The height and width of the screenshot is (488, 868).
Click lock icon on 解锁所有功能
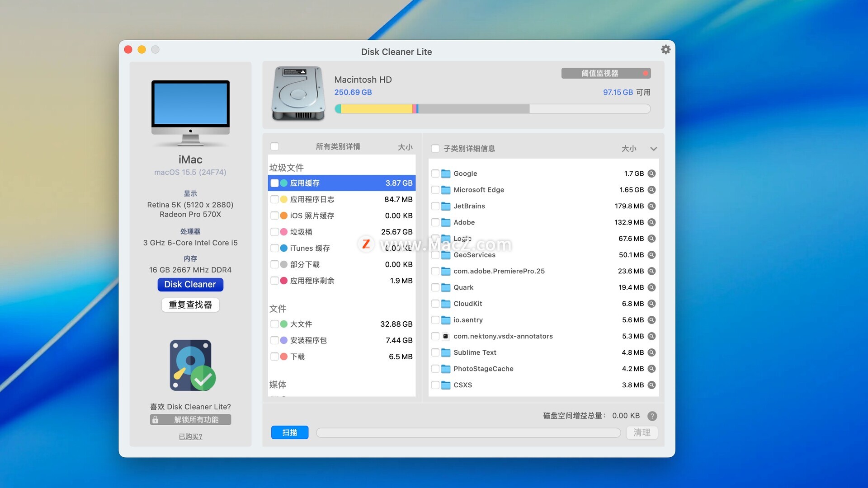(x=155, y=420)
